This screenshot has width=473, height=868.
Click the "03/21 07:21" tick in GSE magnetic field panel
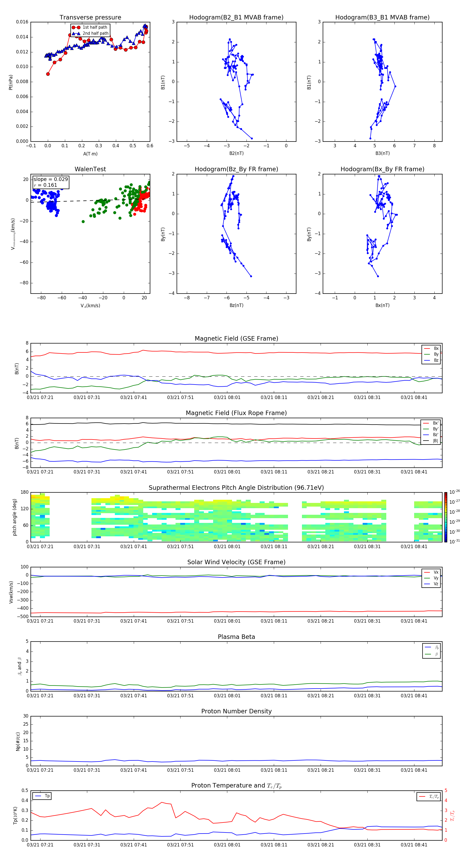(x=40, y=398)
